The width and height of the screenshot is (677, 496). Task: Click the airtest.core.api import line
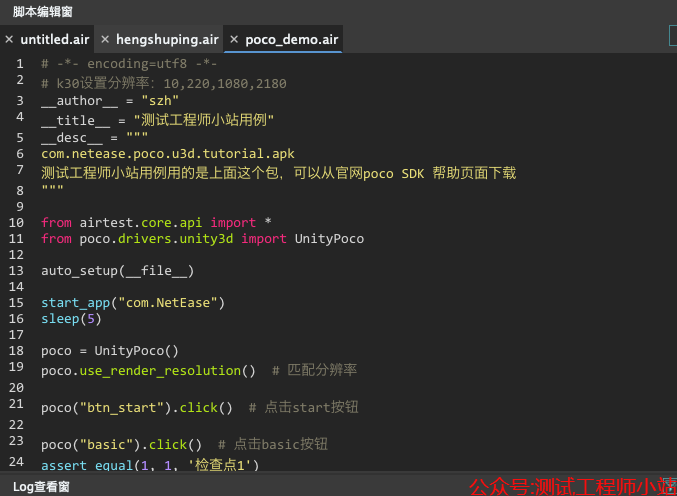pos(156,222)
